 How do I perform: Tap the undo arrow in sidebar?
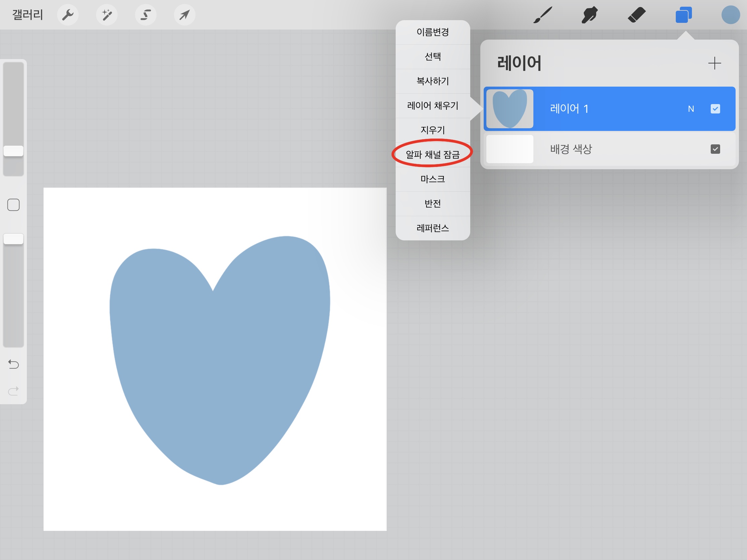tap(13, 364)
